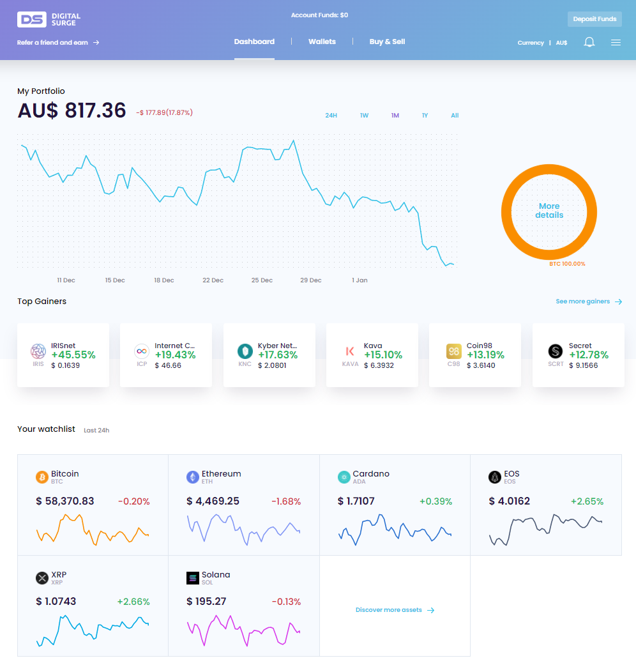Click the Digital Surge logo

tap(49, 19)
